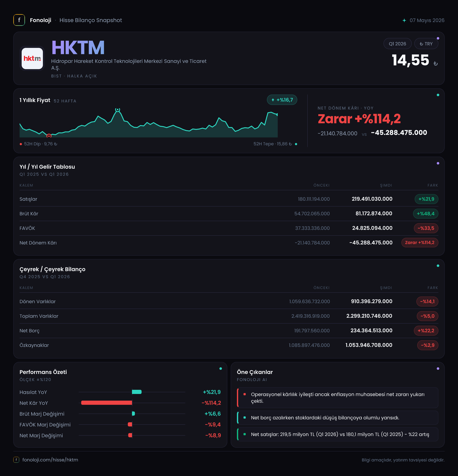Click the 14,55 ₺ share price
Screen dimensions: 458x476
(415, 60)
